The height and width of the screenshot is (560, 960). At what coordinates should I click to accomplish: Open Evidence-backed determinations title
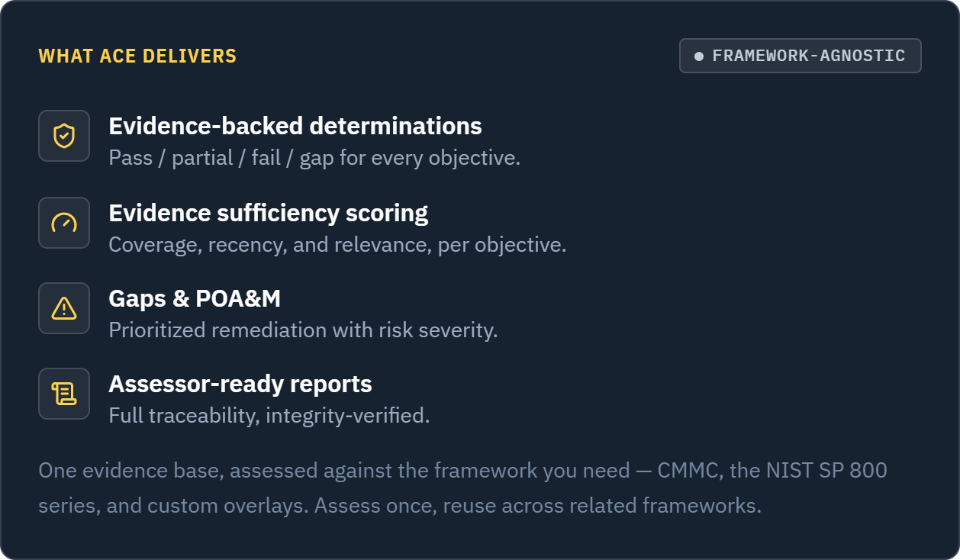[295, 125]
